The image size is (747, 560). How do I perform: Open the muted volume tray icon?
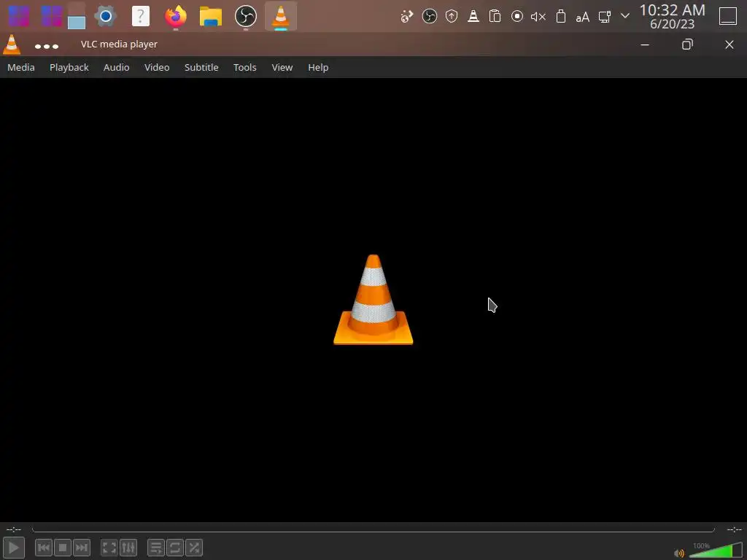[x=538, y=17]
